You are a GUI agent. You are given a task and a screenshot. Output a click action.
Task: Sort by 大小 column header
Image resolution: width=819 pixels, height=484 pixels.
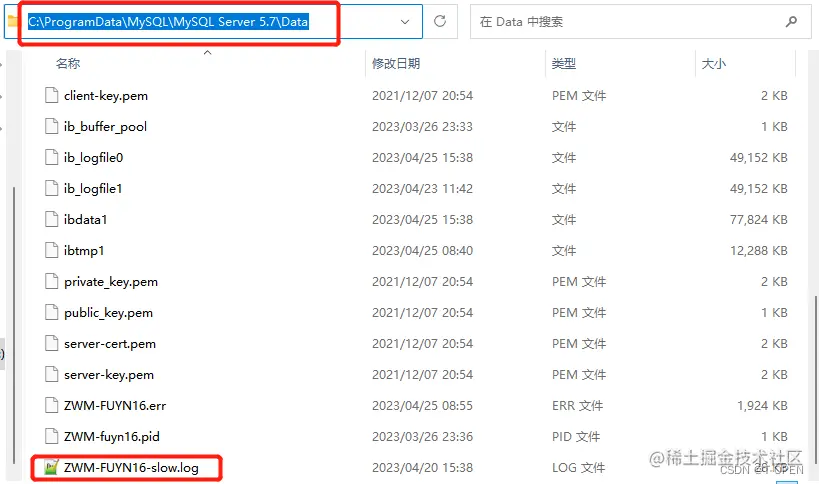coord(713,64)
